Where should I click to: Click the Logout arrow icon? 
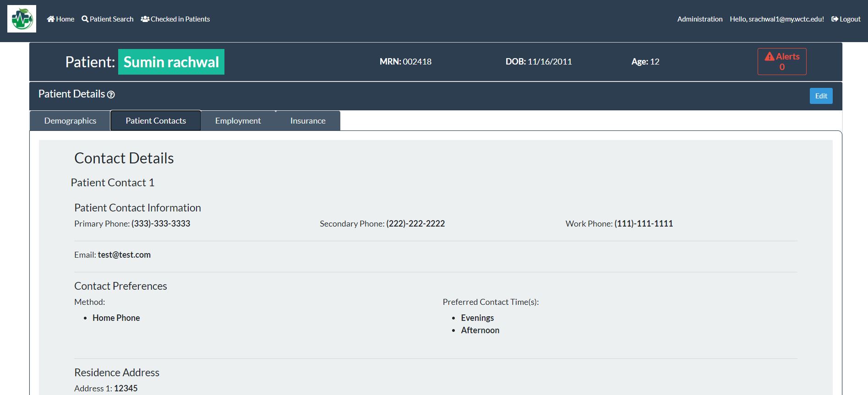pos(835,19)
